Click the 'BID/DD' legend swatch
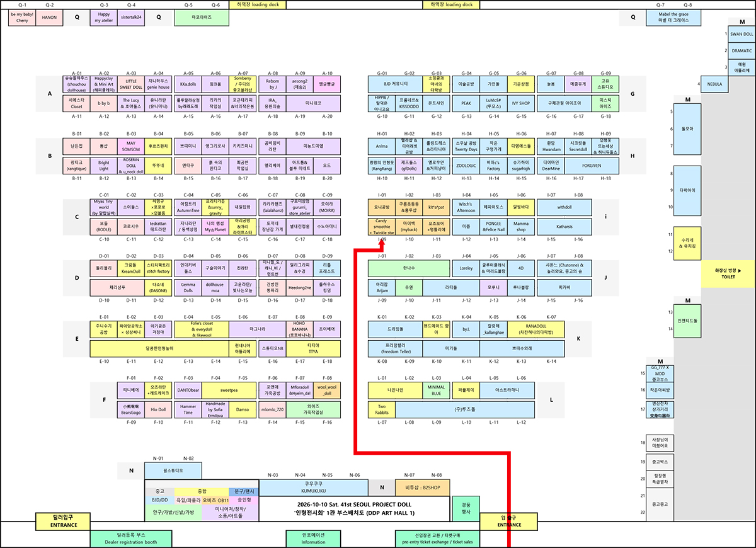This screenshot has height=548, width=756. tap(159, 500)
